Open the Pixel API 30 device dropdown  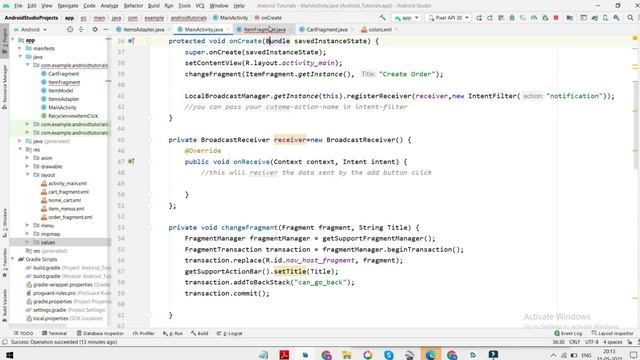click(x=448, y=18)
